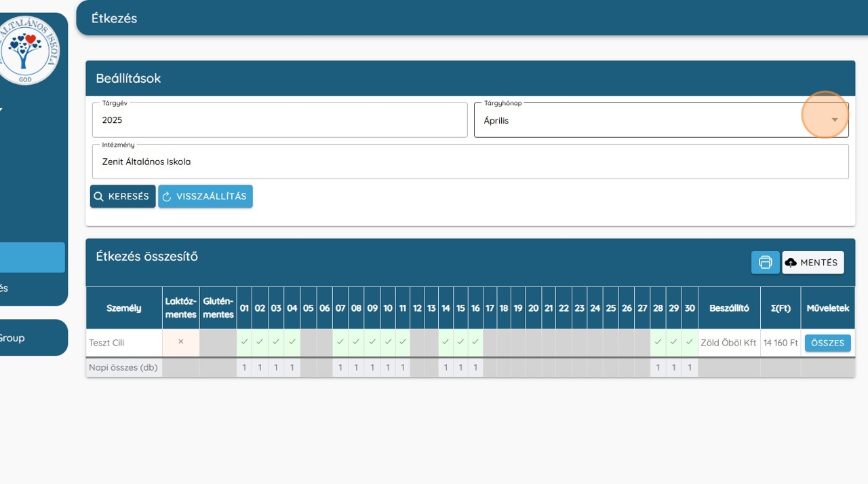Click the Személy column header
868x484 pixels.
(x=124, y=308)
